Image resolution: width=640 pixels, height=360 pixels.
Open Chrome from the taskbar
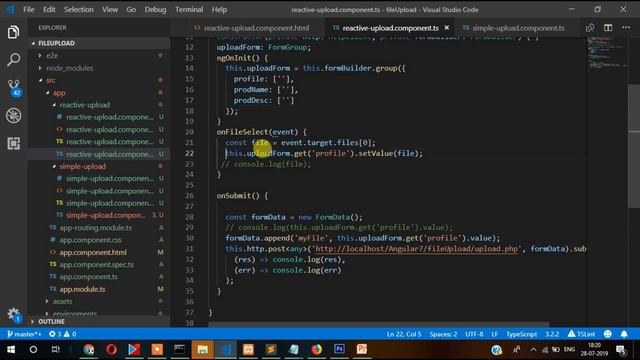(89, 349)
